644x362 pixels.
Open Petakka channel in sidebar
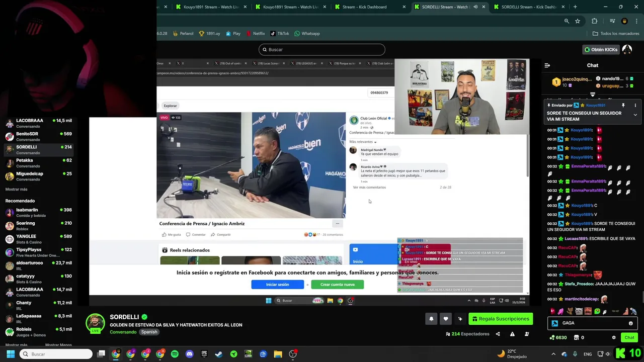point(39,163)
